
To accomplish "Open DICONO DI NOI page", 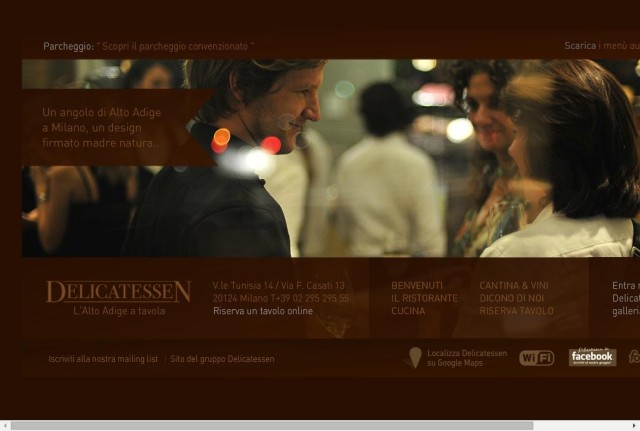I will [x=512, y=298].
